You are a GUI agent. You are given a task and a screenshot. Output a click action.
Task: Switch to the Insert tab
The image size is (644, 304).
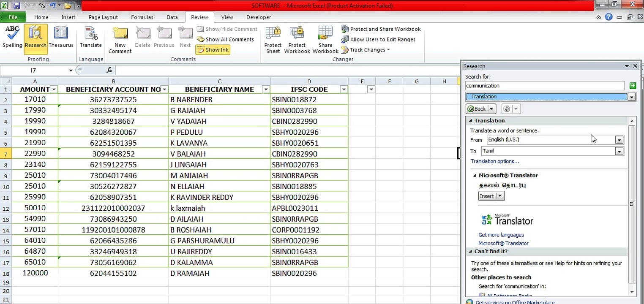(x=68, y=17)
